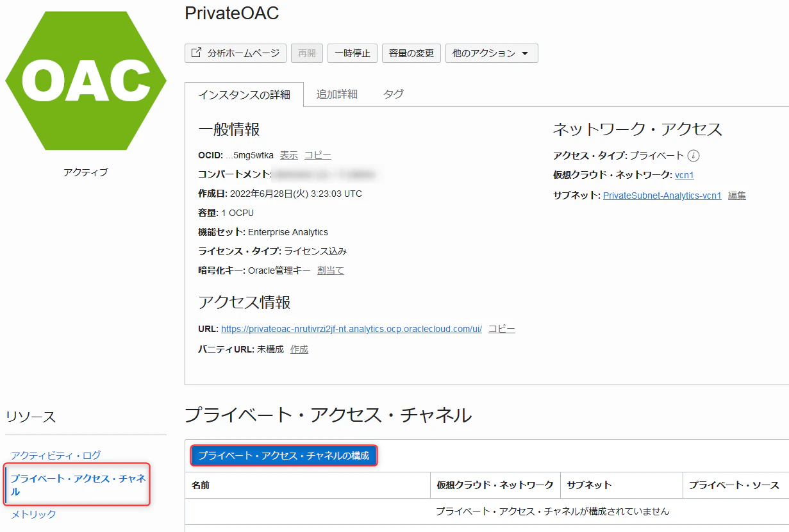The height and width of the screenshot is (532, 789).
Task: Open the PrivateSubnet-Analytics-vcn1 subnet link
Action: click(662, 195)
